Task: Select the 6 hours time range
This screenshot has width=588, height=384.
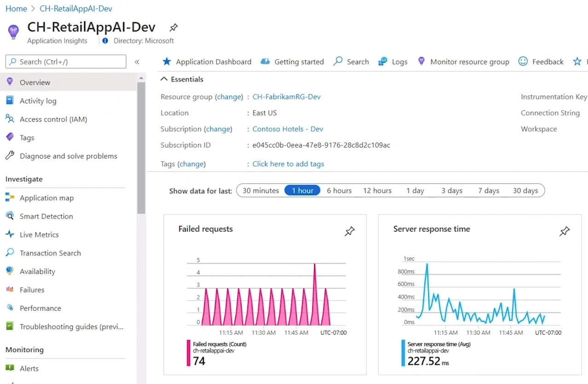Action: tap(339, 191)
